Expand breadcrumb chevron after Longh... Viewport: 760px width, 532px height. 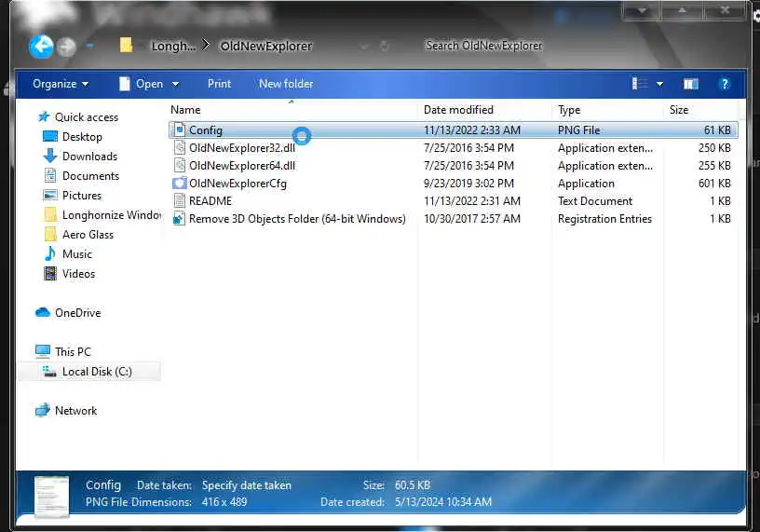click(x=207, y=46)
